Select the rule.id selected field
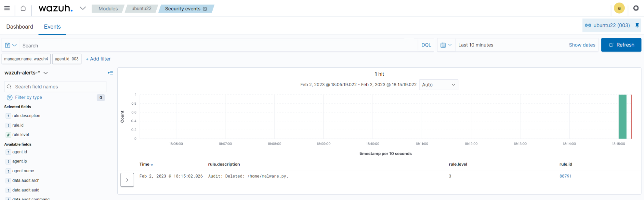The width and height of the screenshot is (644, 200). click(x=18, y=125)
